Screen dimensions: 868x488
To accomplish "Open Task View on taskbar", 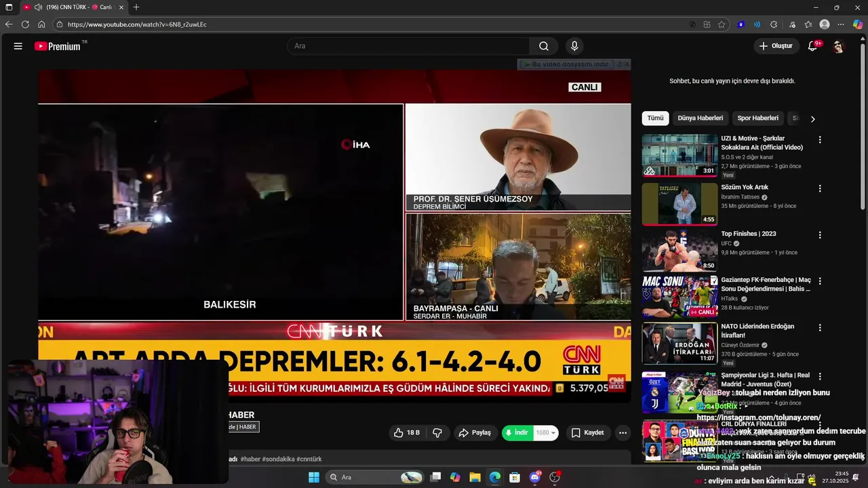I will (436, 477).
